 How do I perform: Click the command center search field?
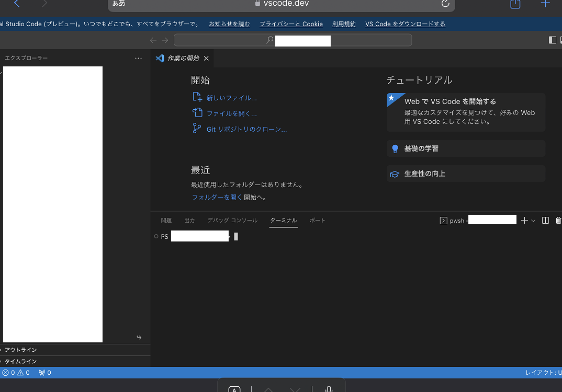(x=293, y=40)
